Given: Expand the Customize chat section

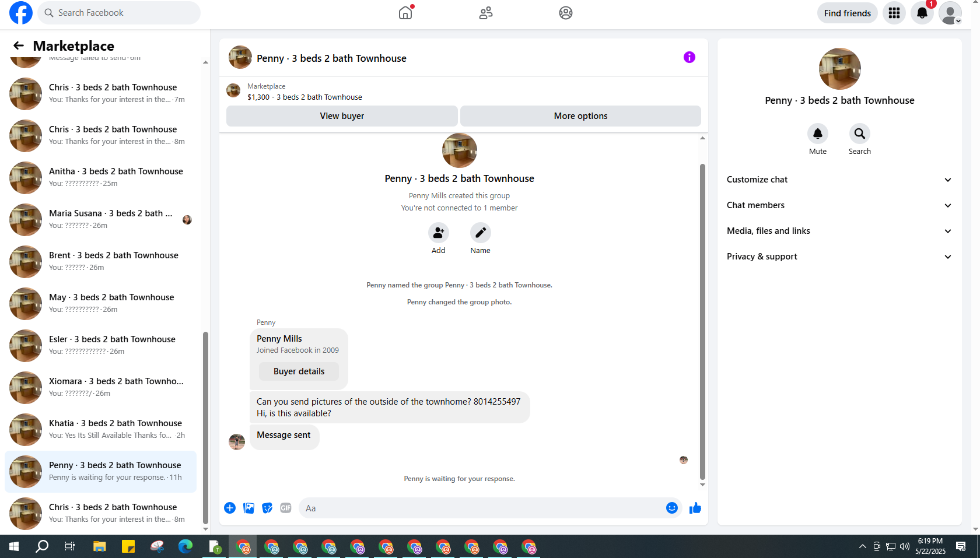Looking at the screenshot, I should [x=839, y=180].
